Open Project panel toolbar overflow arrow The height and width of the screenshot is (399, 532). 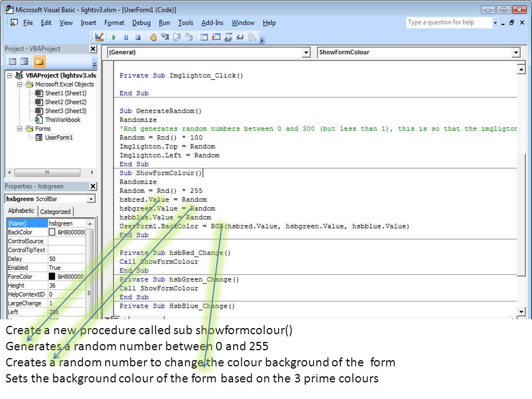[x=95, y=64]
